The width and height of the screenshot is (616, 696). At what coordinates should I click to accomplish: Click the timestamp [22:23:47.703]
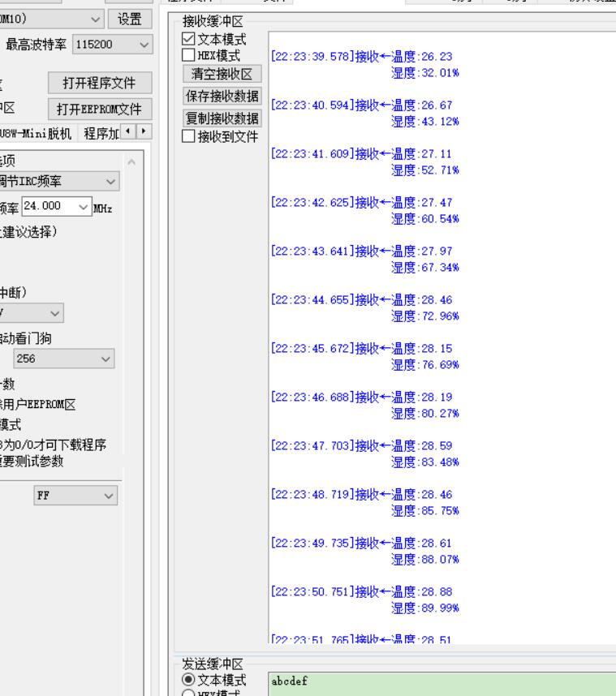(312, 445)
